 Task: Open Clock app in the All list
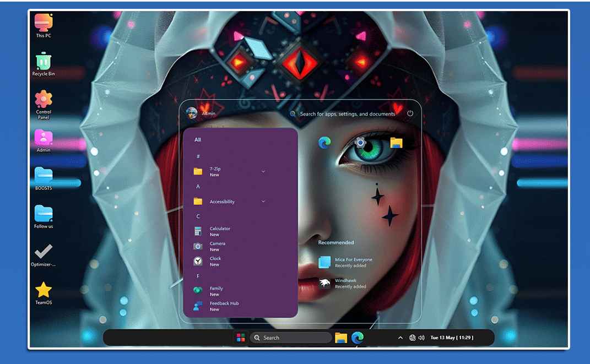pyautogui.click(x=215, y=261)
